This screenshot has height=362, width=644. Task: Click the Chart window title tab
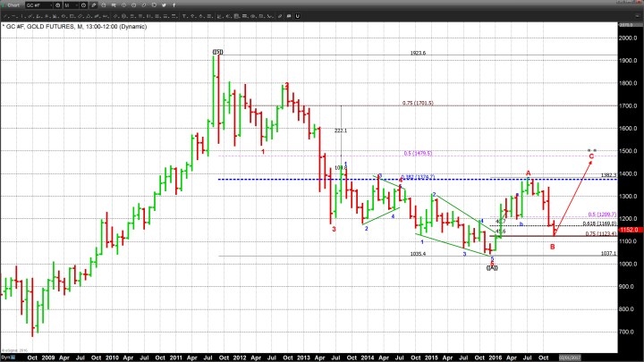[x=13, y=5]
